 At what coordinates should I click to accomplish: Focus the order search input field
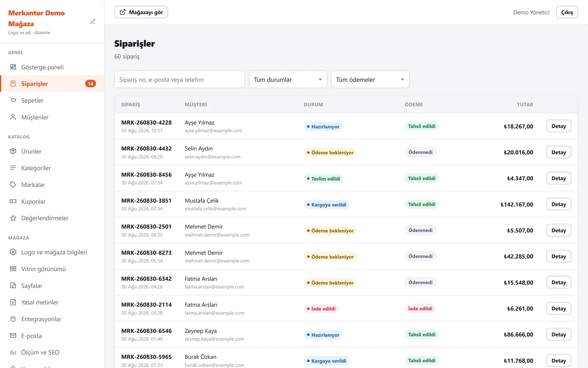click(x=180, y=79)
